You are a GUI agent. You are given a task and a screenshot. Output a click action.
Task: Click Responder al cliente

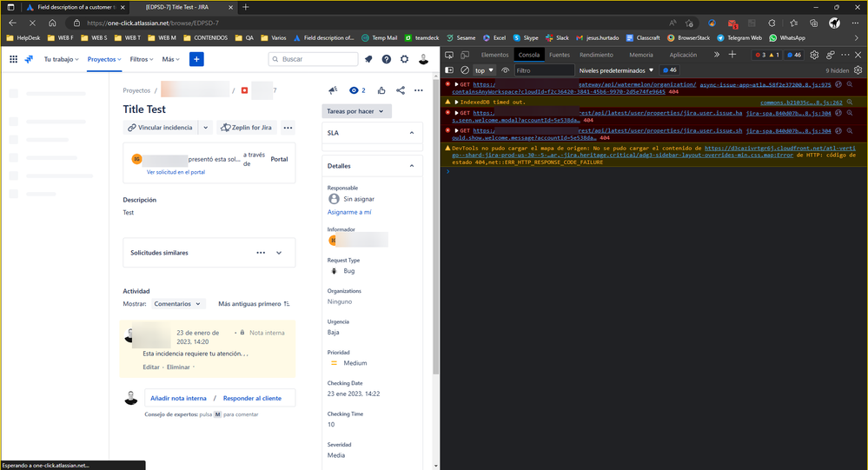click(252, 398)
